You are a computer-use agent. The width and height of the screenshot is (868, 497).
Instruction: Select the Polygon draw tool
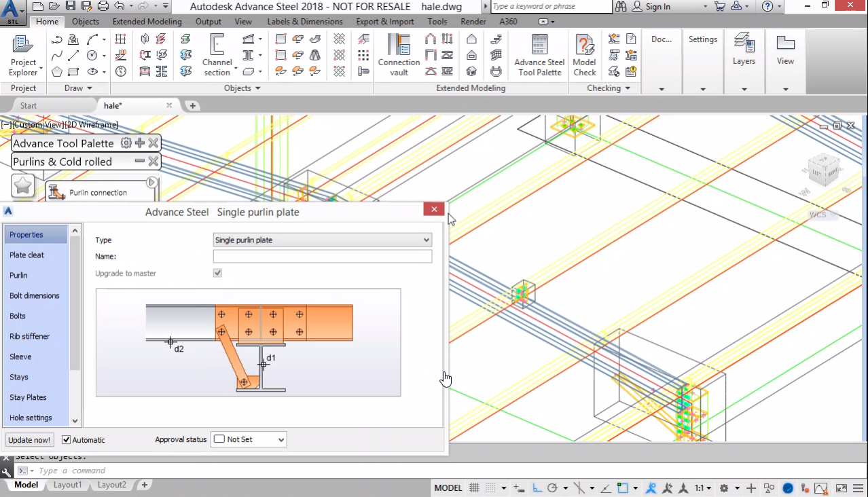click(x=57, y=71)
